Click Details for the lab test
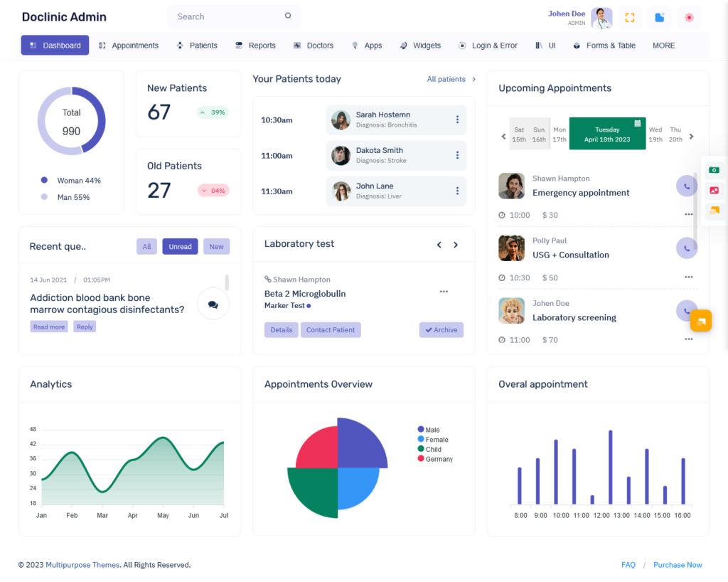Image resolution: width=728 pixels, height=582 pixels. click(x=282, y=330)
